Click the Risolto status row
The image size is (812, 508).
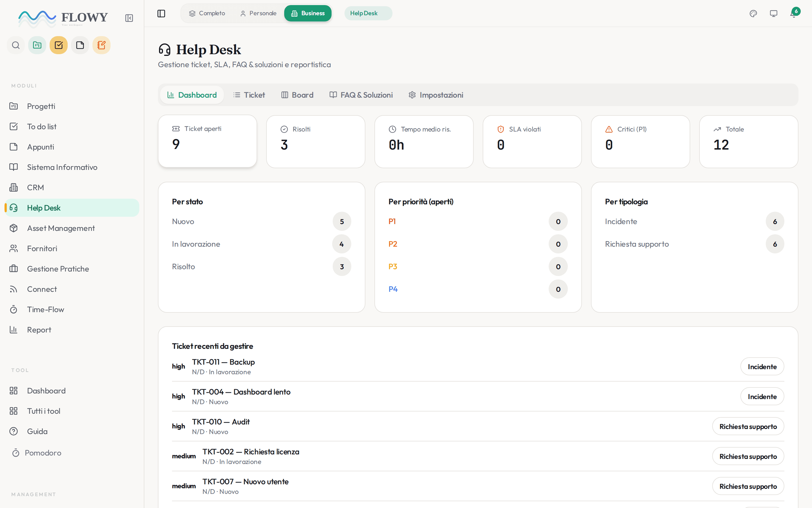[x=261, y=266]
